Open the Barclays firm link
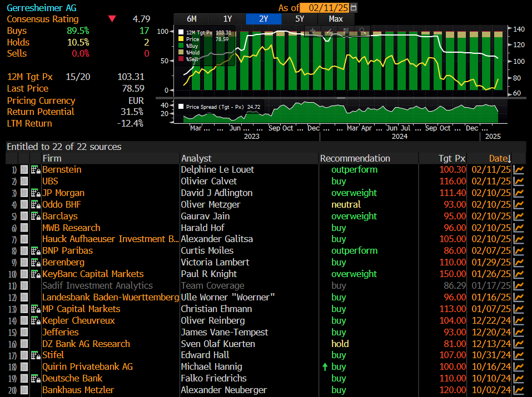Screen dimensions: 532x397 coord(60,216)
